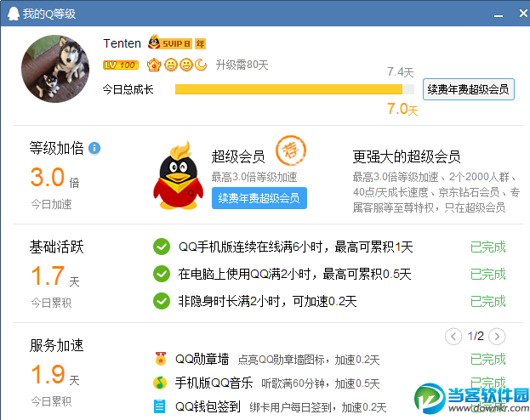Click the 超级会员 heading
The width and height of the screenshot is (530, 420).
(x=238, y=156)
